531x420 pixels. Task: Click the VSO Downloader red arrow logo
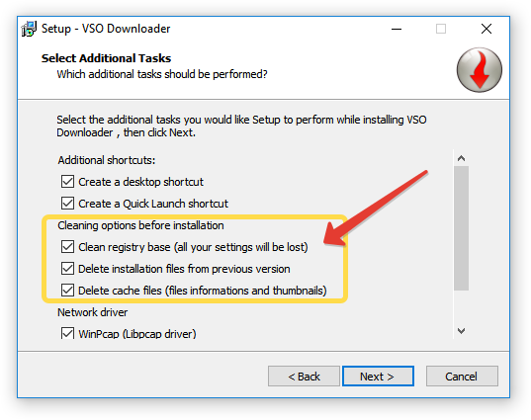pos(480,70)
